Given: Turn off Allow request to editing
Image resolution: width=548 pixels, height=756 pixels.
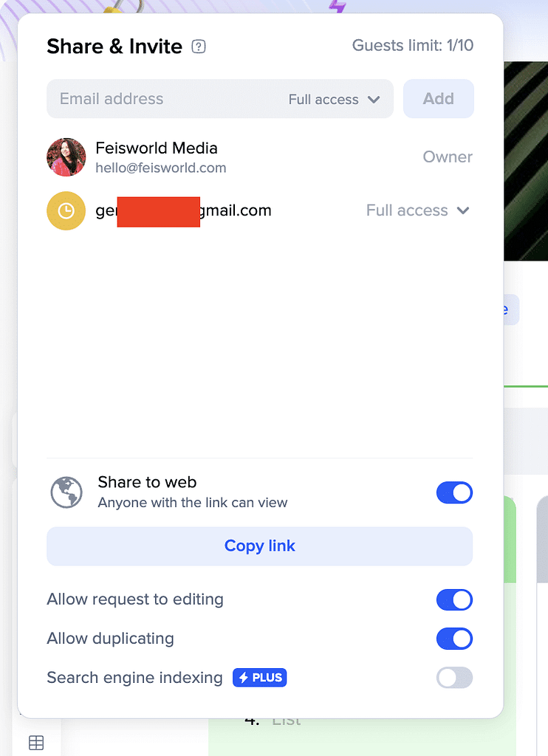Looking at the screenshot, I should (x=454, y=599).
